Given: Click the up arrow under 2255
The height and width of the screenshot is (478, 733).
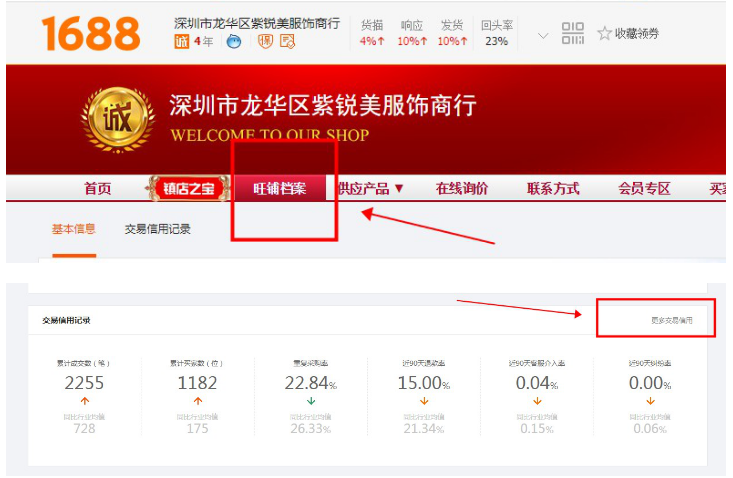Looking at the screenshot, I should pyautogui.click(x=85, y=401).
